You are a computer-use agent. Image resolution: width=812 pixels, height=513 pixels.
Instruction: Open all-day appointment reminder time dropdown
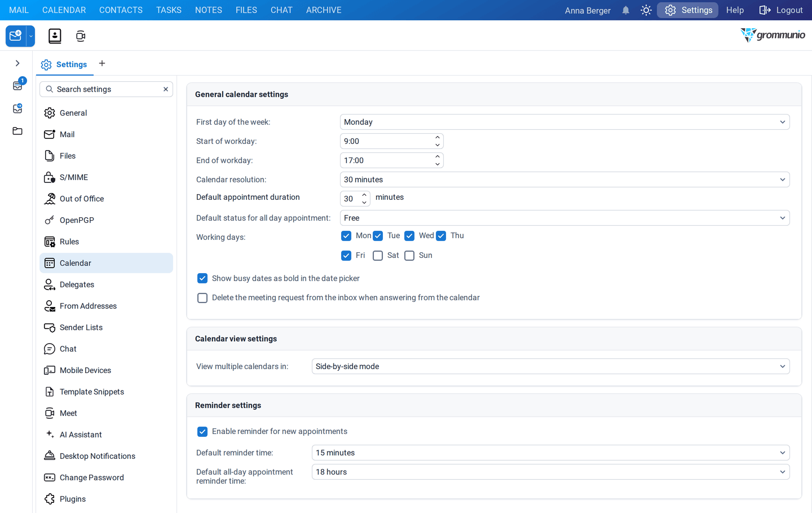click(x=550, y=472)
